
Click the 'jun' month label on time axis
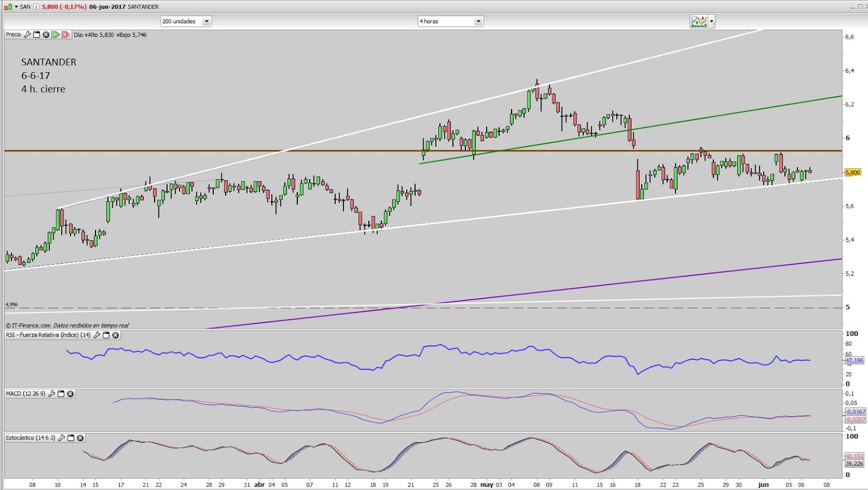pyautogui.click(x=763, y=485)
